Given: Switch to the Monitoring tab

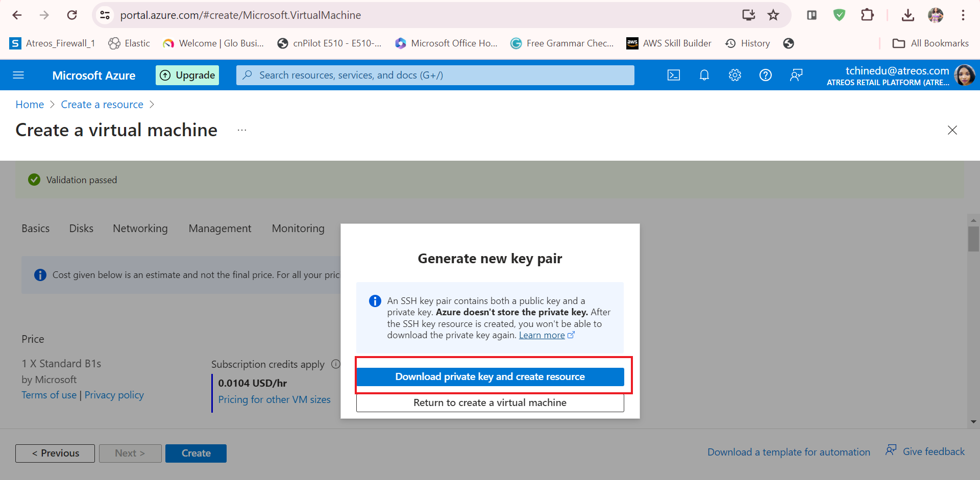Looking at the screenshot, I should (298, 229).
